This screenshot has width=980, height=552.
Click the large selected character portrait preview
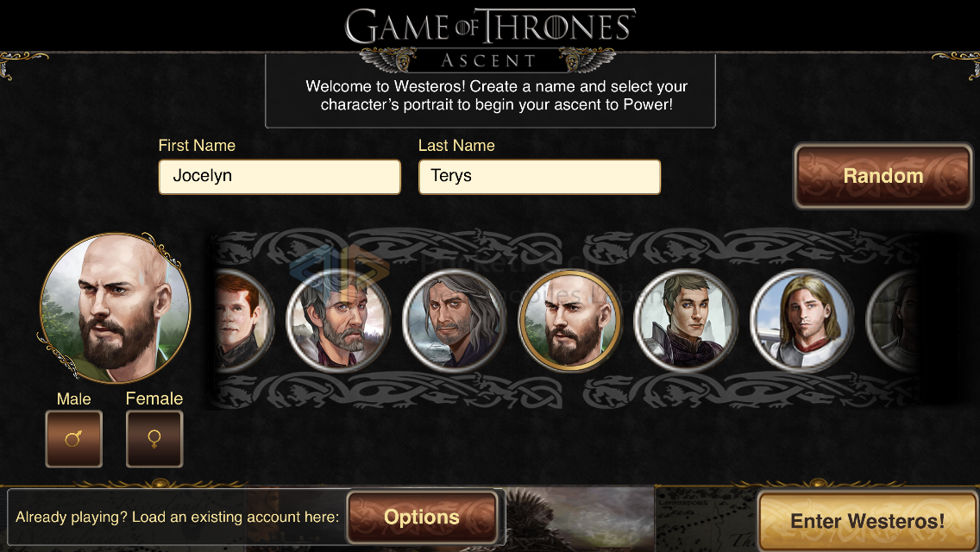(115, 307)
